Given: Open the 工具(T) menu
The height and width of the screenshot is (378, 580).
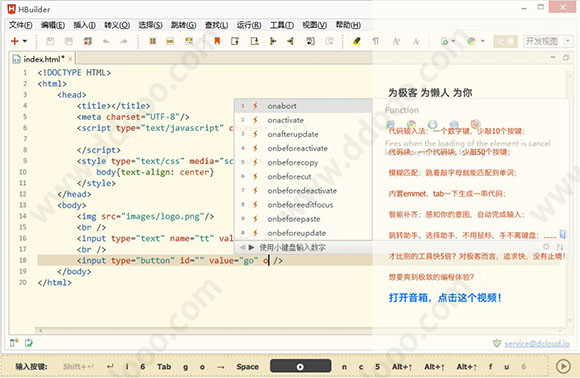Looking at the screenshot, I should pyautogui.click(x=281, y=25).
